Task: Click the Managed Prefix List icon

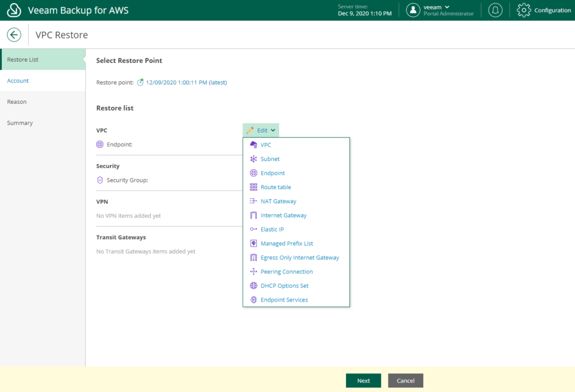Action: click(253, 244)
